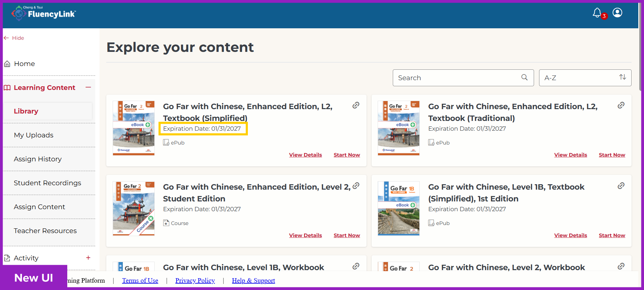
Task: Copy link for Level 1B Textbook (Simplified) card
Action: click(x=621, y=186)
